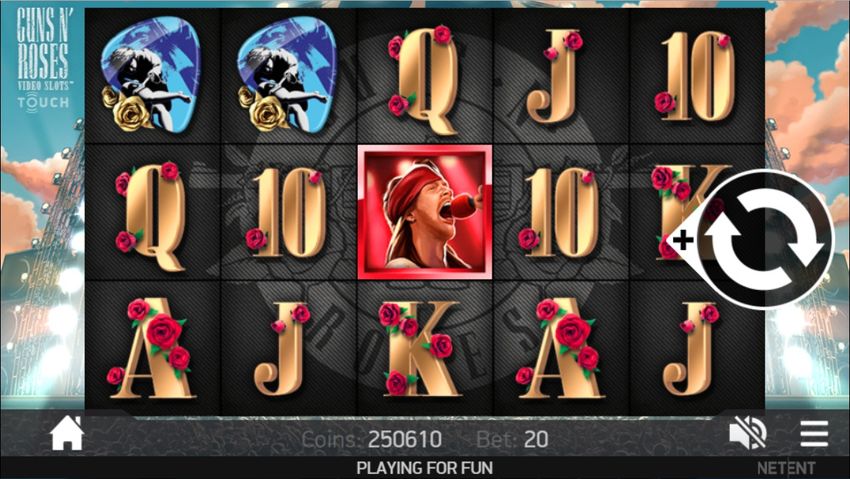Click the NETENT logo
The height and width of the screenshot is (479, 850).
click(786, 468)
